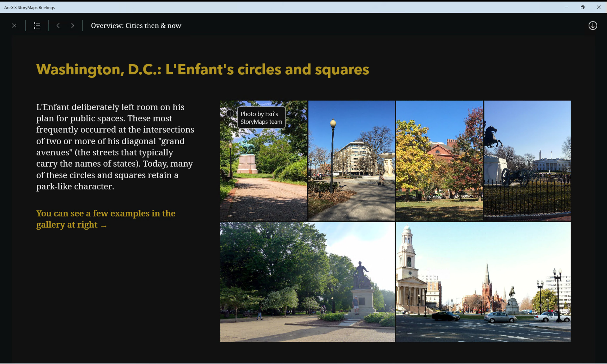Open the Lincoln Park statue photo
This screenshot has height=364, width=607.
pos(307,282)
